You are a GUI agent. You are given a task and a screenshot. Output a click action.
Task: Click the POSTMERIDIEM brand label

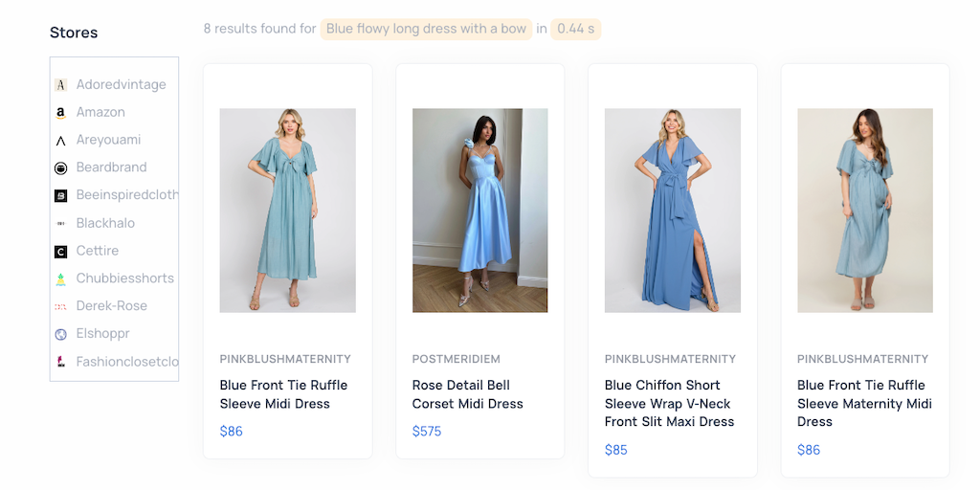pyautogui.click(x=456, y=359)
